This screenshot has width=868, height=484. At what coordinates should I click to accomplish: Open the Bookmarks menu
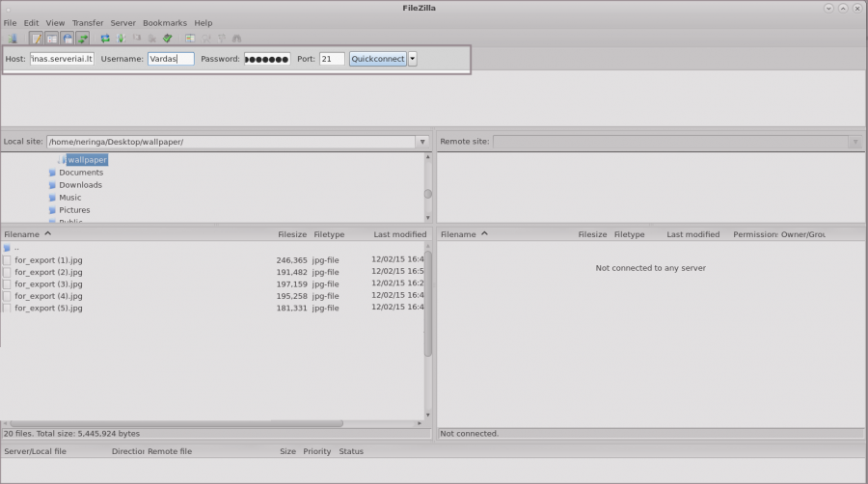pyautogui.click(x=164, y=23)
